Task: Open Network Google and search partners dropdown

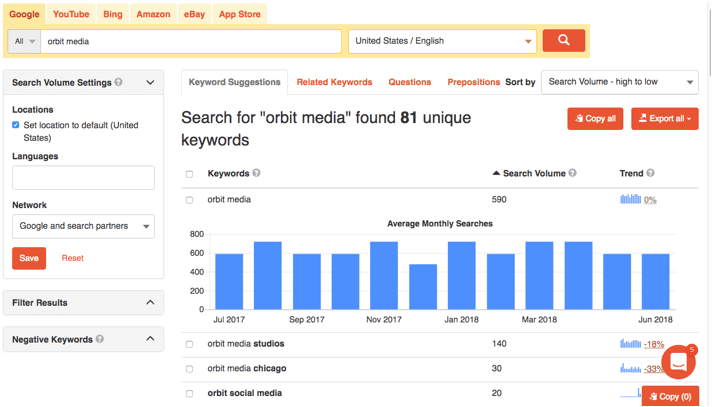Action: point(83,226)
